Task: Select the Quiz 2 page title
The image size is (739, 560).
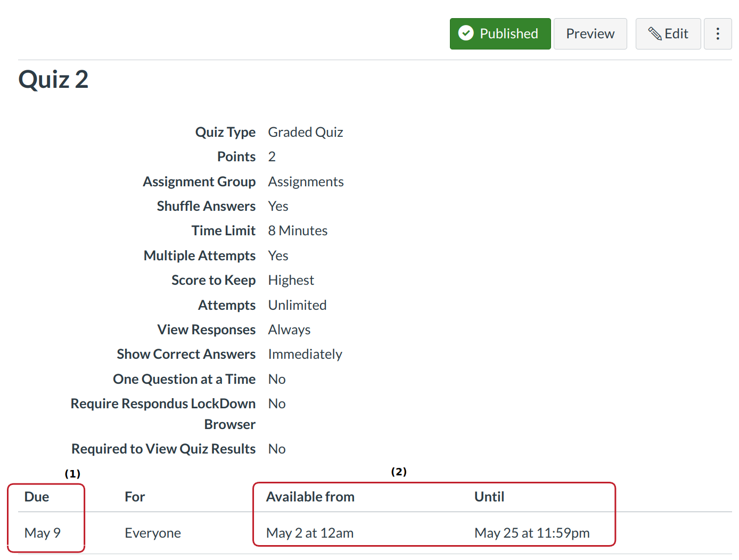Action: pyautogui.click(x=53, y=80)
